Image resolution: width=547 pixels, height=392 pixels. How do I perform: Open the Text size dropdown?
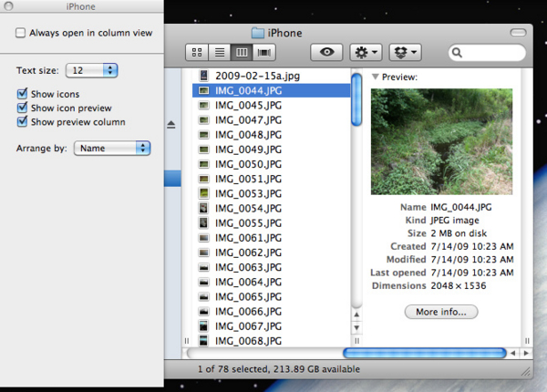click(92, 70)
